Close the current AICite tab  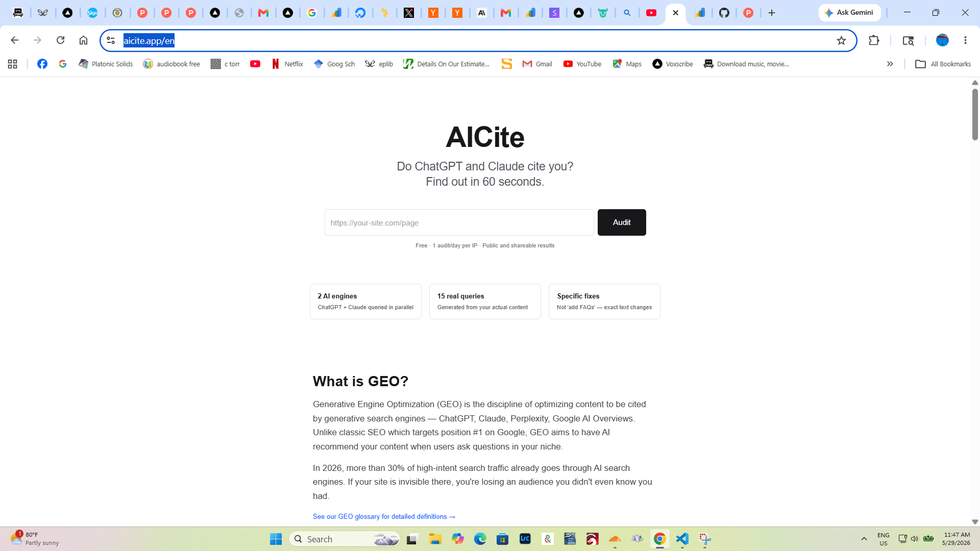click(x=675, y=13)
